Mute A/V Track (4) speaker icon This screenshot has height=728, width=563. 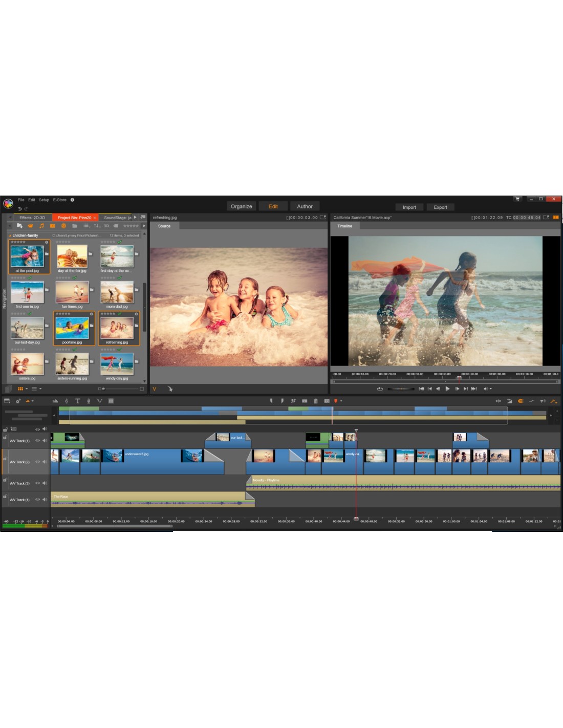click(45, 500)
